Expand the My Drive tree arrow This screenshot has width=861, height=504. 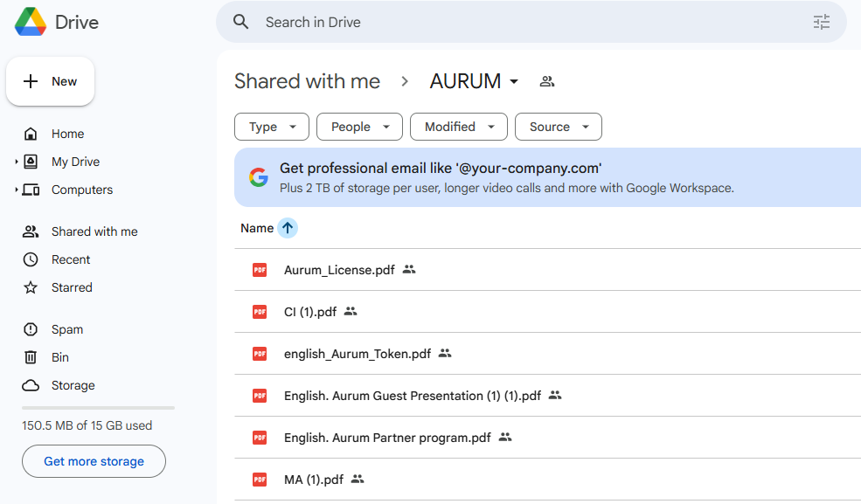click(x=17, y=162)
